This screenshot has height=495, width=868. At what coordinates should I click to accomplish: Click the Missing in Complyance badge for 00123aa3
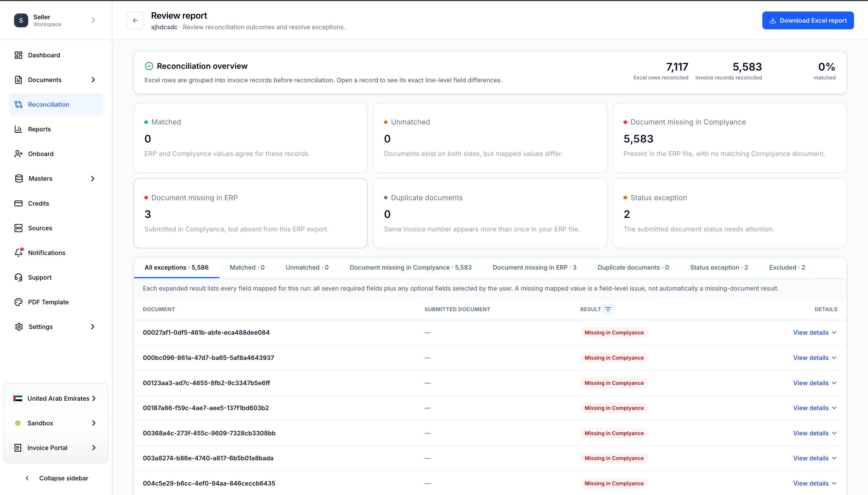point(614,383)
